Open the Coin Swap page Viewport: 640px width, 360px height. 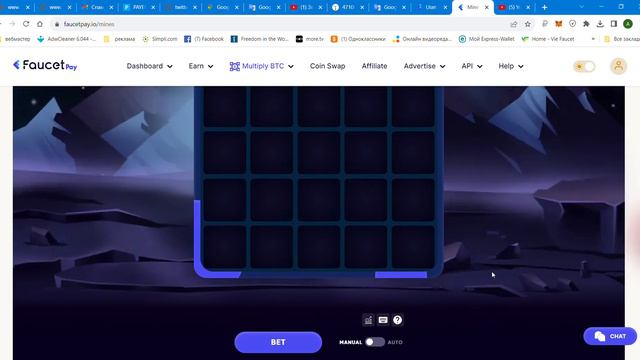pyautogui.click(x=327, y=66)
